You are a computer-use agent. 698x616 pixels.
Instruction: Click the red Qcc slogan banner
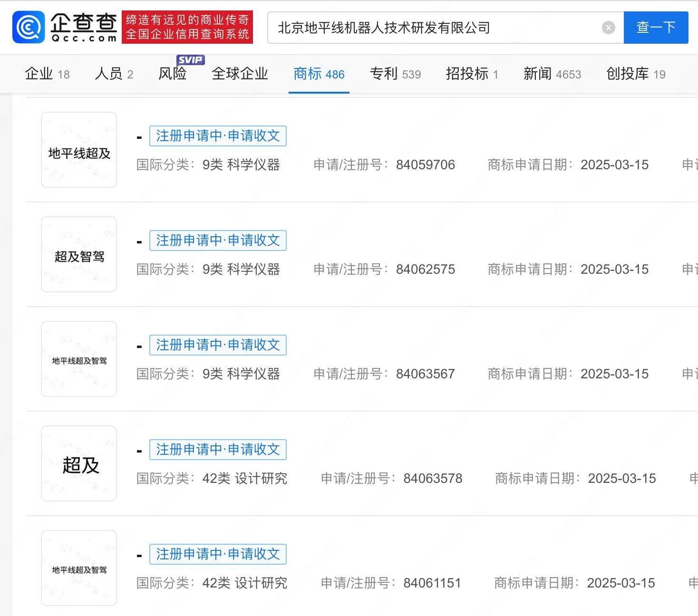188,27
